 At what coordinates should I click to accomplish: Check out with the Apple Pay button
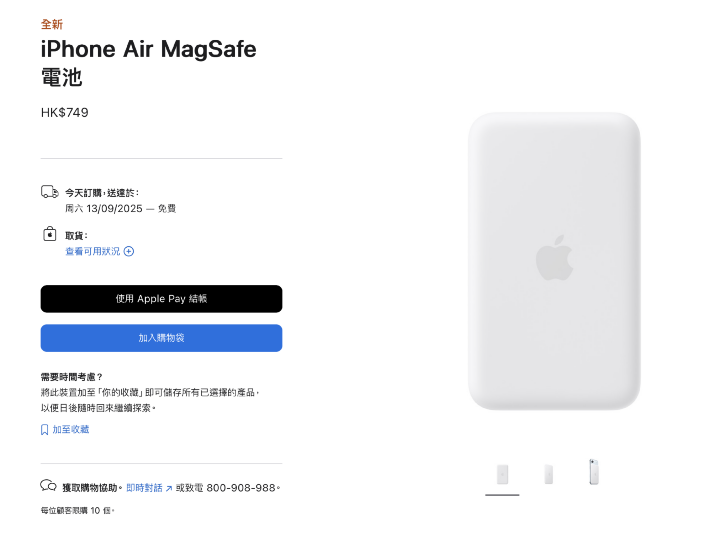[x=161, y=299]
